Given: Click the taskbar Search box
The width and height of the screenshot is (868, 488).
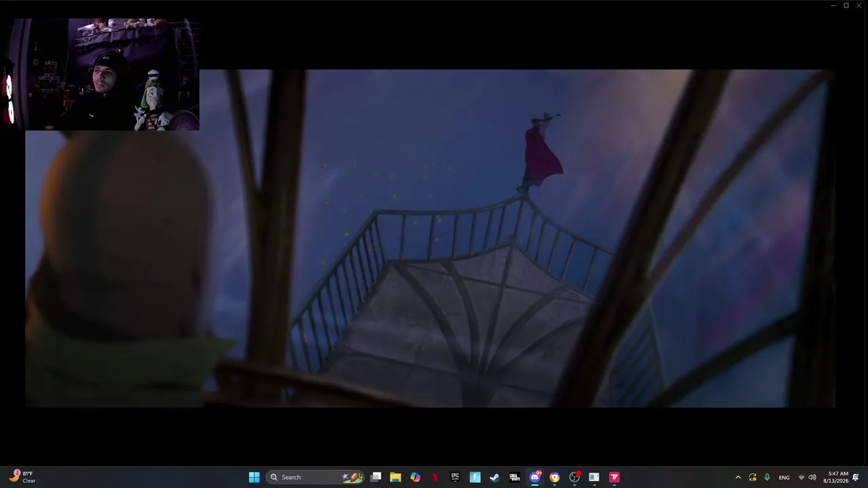Looking at the screenshot, I should (315, 477).
